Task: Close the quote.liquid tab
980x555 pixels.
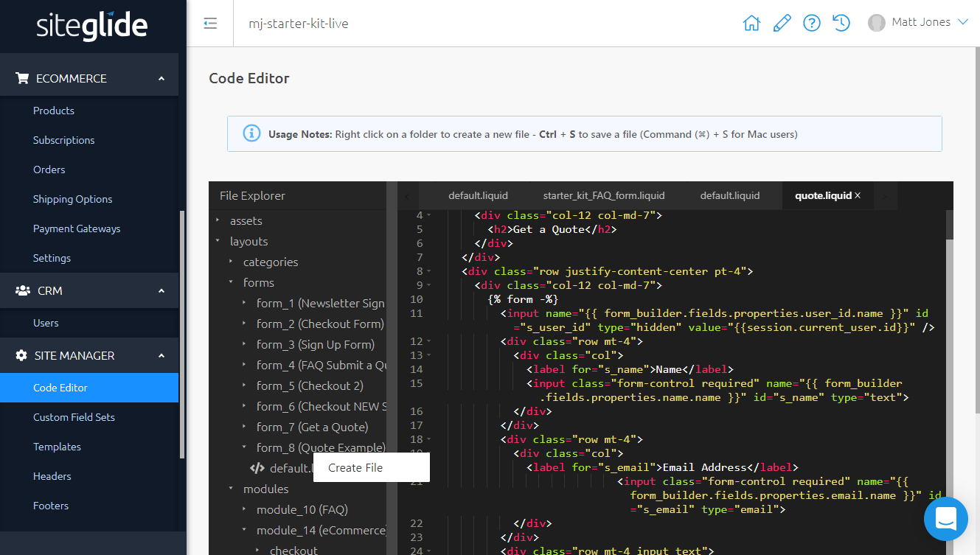Action: [858, 195]
